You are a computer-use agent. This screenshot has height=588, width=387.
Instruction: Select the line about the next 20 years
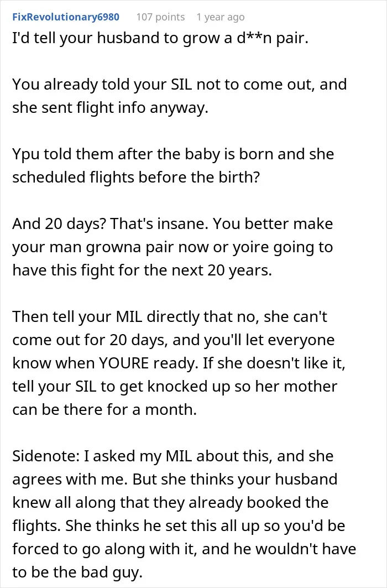point(142,270)
